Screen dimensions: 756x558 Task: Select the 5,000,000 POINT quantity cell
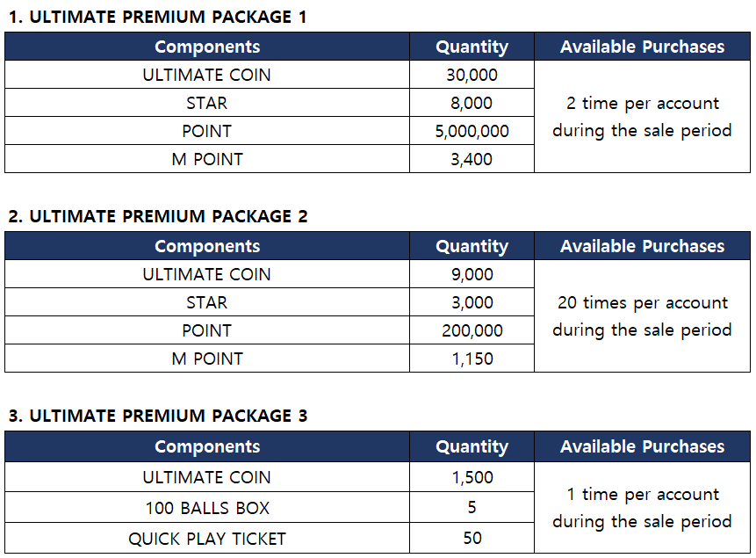pyautogui.click(x=472, y=131)
